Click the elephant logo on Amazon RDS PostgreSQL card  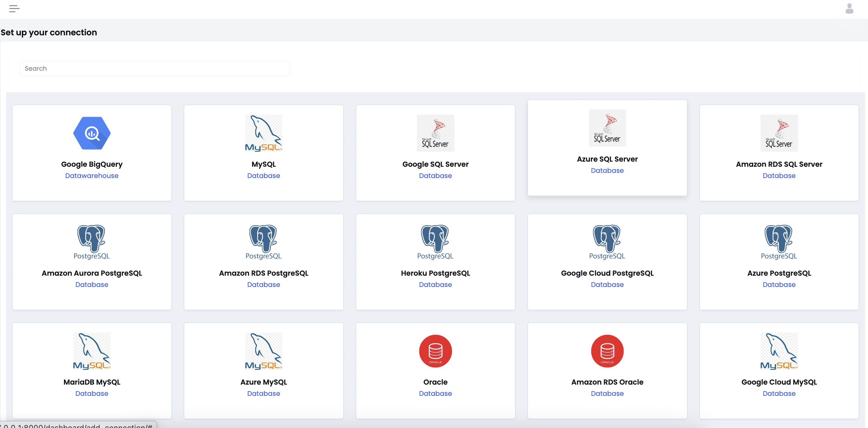point(264,242)
